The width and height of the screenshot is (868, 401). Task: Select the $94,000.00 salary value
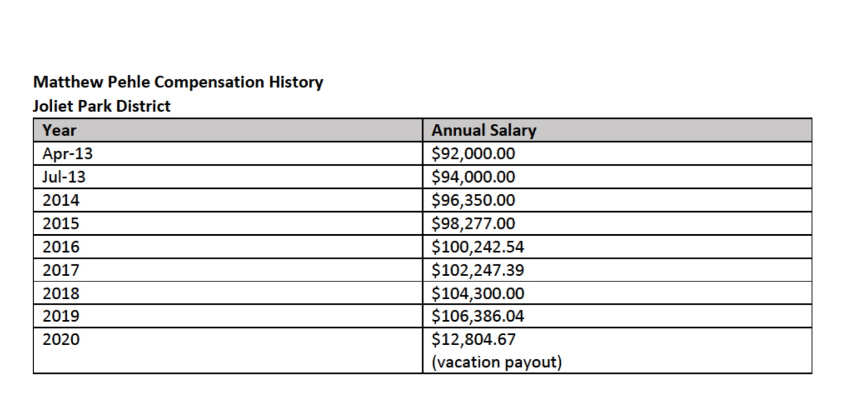point(473,177)
